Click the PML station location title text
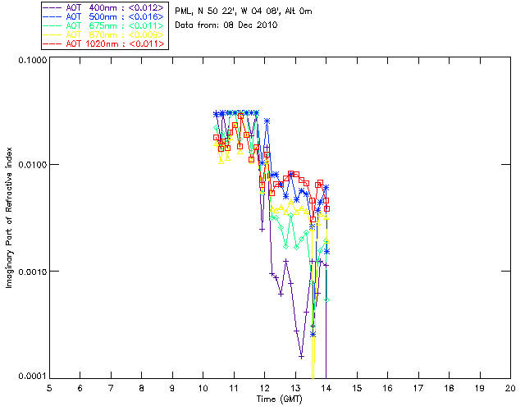The height and width of the screenshot is (420, 525). 244,11
